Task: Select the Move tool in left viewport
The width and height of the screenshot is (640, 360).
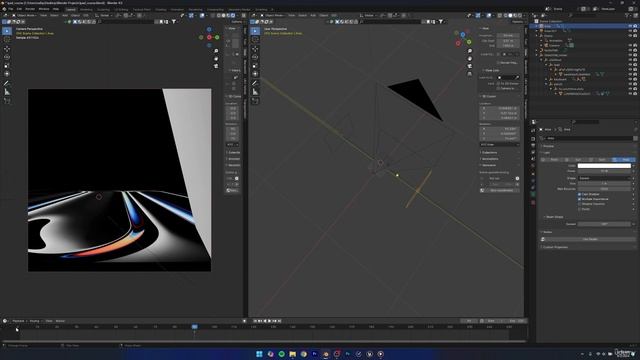Action: pyautogui.click(x=7, y=49)
